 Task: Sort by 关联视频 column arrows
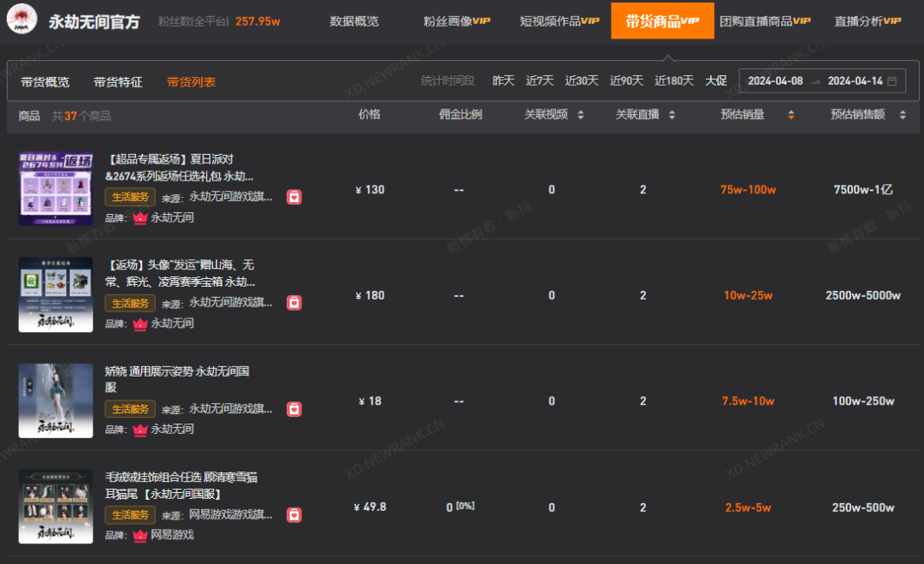click(x=580, y=115)
